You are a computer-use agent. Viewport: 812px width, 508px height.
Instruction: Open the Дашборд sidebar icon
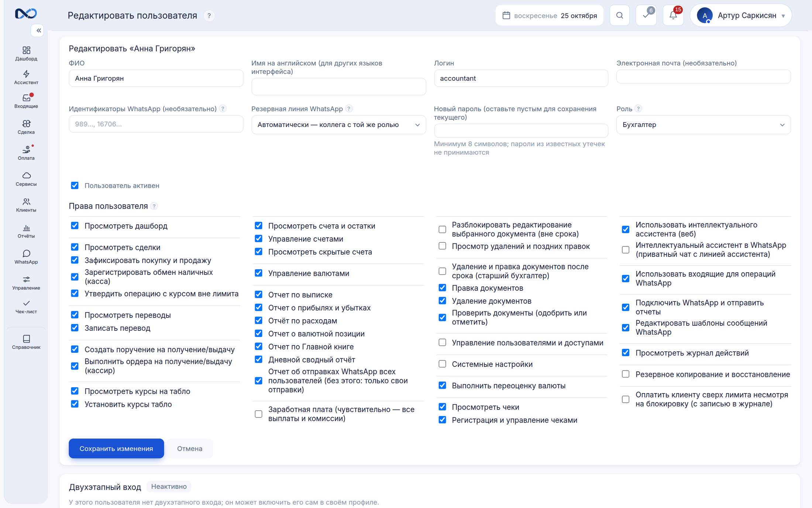point(26,54)
